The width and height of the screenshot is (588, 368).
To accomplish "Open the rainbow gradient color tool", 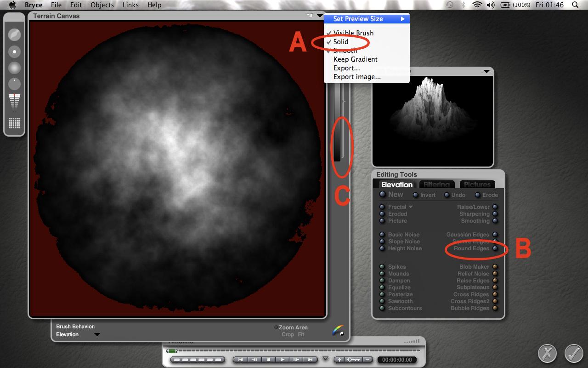I will click(x=338, y=330).
